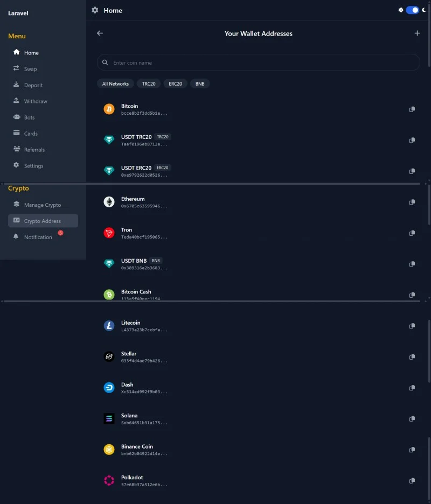This screenshot has height=504, width=431.
Task: Click the red notification count badge
Action: coord(60,233)
